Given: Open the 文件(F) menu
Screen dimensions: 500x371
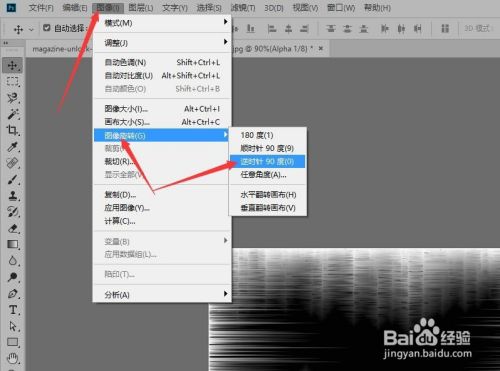Looking at the screenshot, I should pos(41,7).
